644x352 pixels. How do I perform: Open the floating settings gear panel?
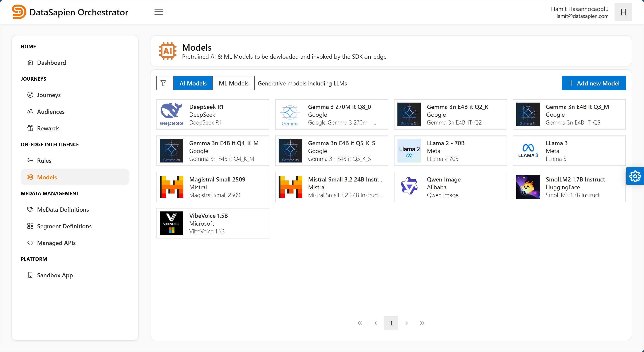pos(635,176)
